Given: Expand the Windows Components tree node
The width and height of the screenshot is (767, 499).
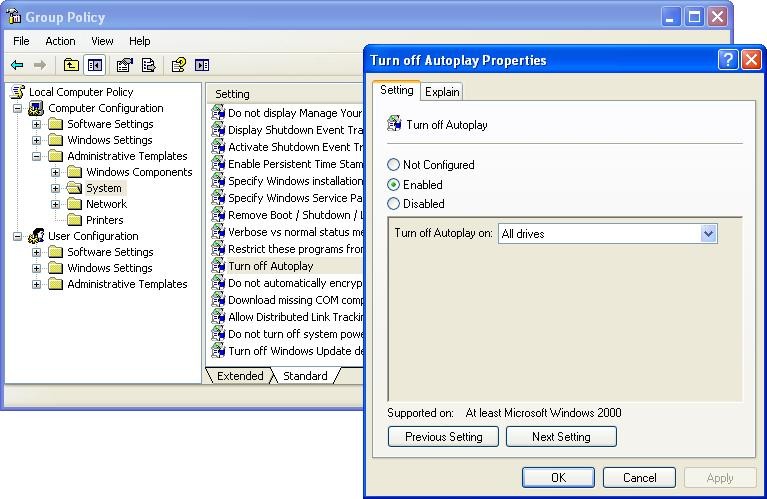Looking at the screenshot, I should [56, 172].
